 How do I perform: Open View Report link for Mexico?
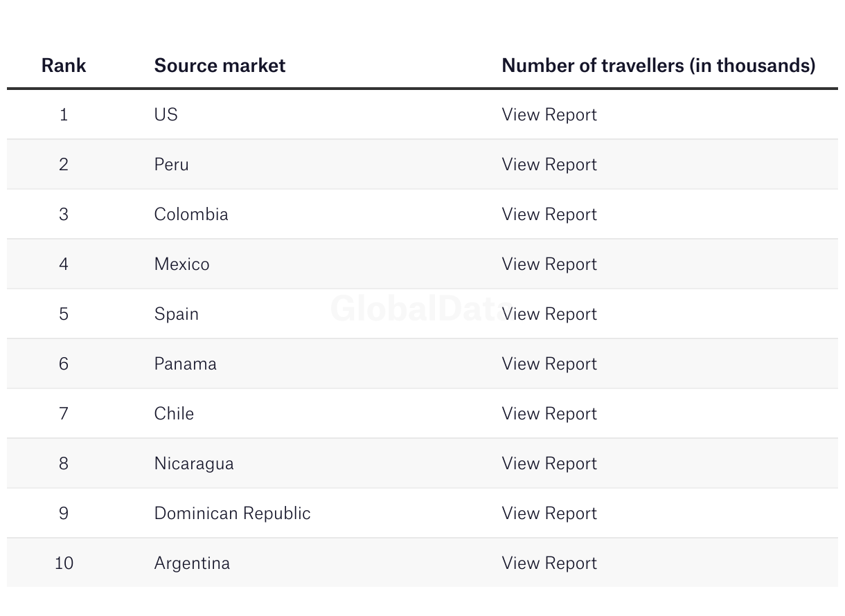549,264
